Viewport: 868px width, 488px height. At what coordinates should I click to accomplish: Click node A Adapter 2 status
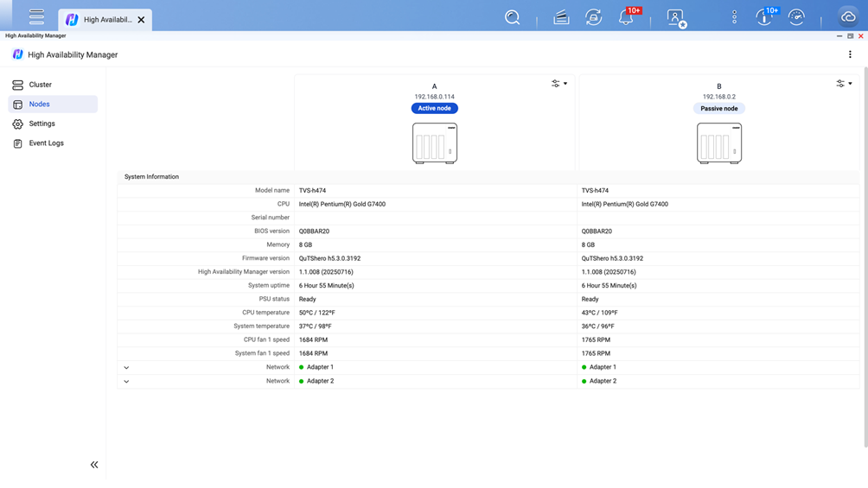click(316, 381)
